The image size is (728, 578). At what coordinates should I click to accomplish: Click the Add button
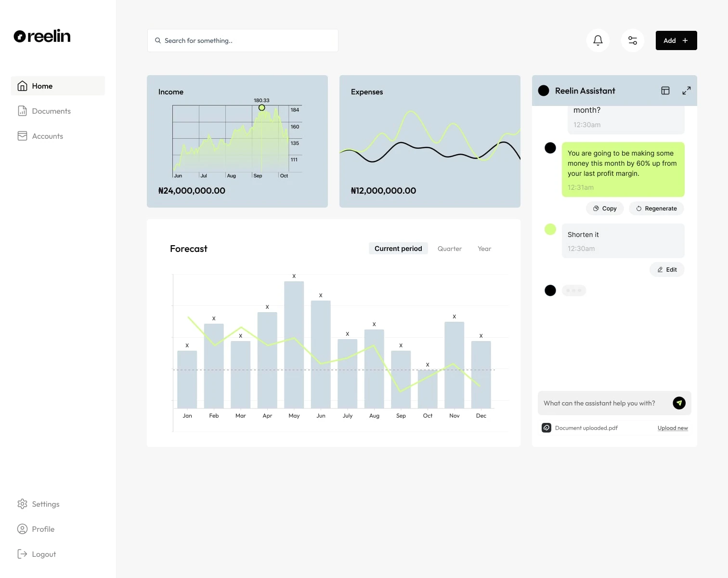click(676, 40)
